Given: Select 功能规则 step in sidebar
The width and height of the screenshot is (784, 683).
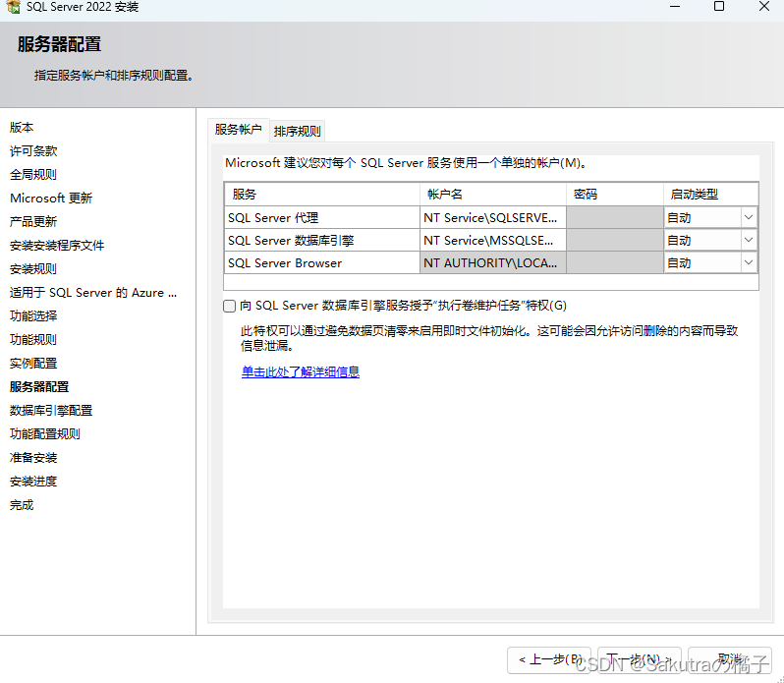Looking at the screenshot, I should pos(33,339).
